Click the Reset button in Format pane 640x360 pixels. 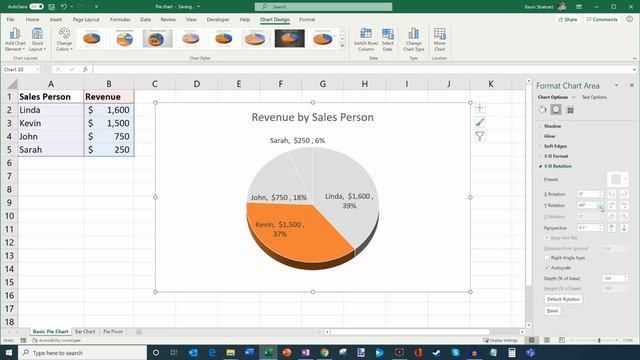552,311
